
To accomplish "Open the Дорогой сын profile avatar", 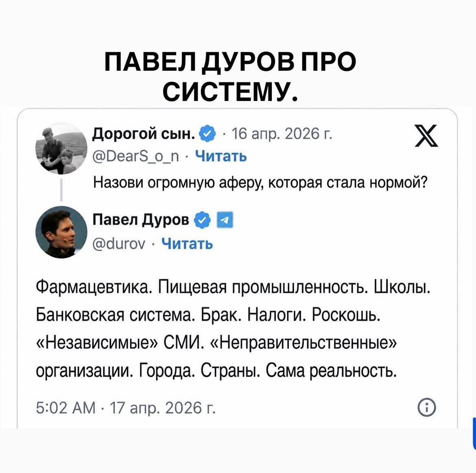I will pyautogui.click(x=61, y=148).
